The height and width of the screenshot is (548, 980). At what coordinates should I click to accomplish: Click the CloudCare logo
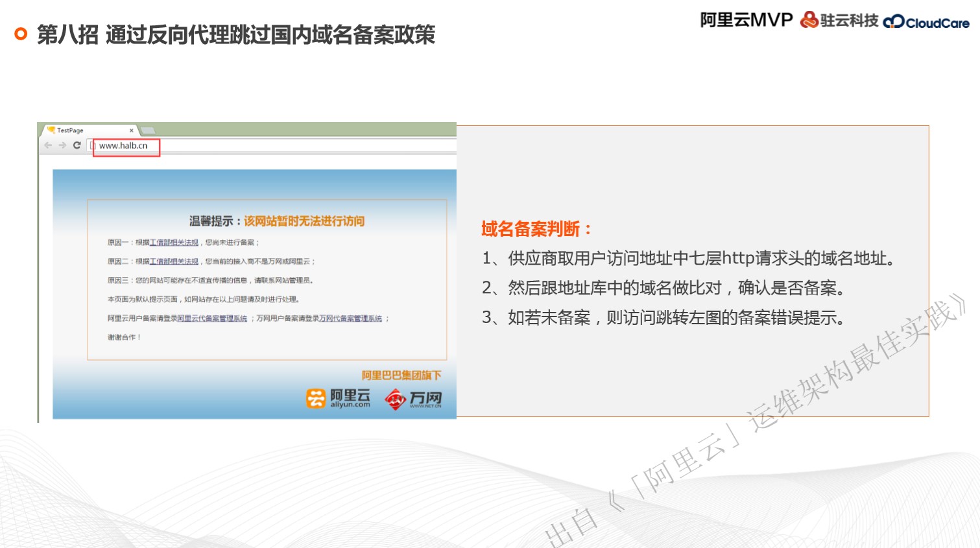(x=927, y=22)
